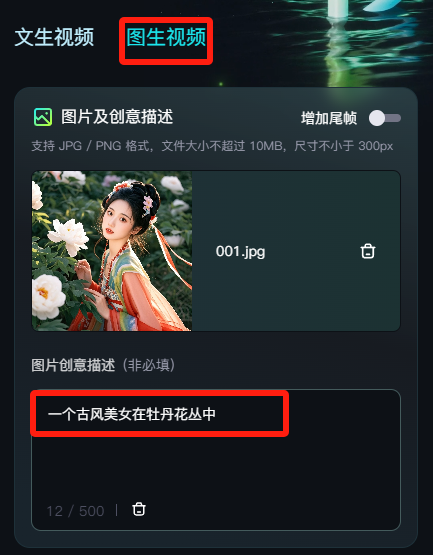This screenshot has height=555, width=433.
Task: Toggle the 增加尾帧 switch
Action: pos(385,118)
